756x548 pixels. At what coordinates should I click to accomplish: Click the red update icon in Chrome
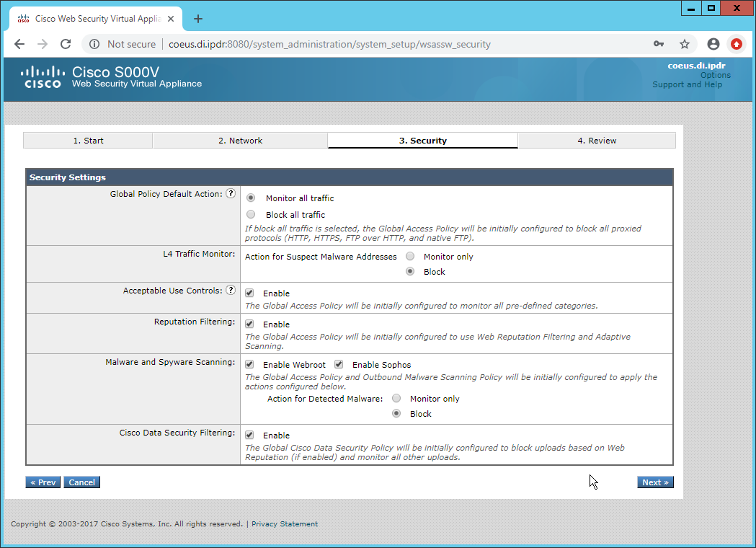click(x=737, y=45)
